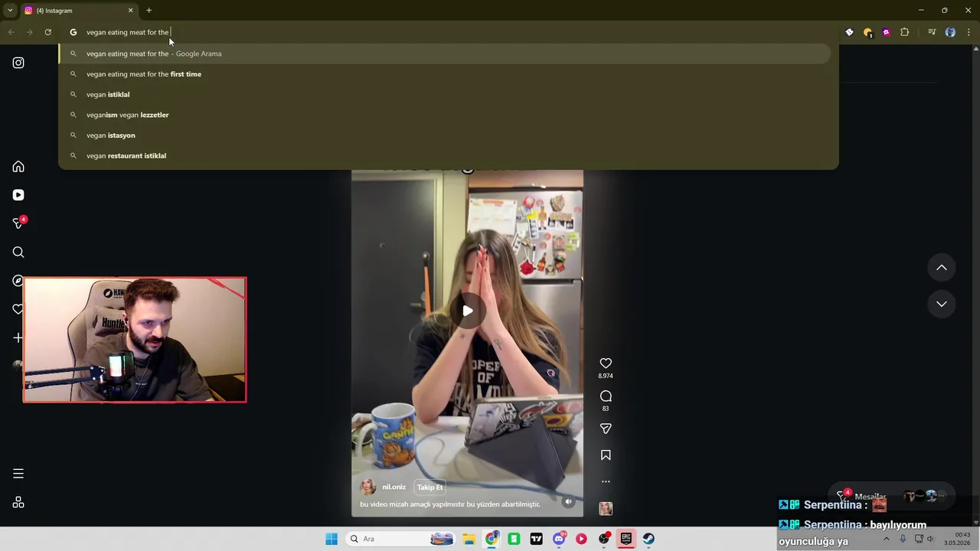
Task: Open a new browser tab
Action: 149,11
